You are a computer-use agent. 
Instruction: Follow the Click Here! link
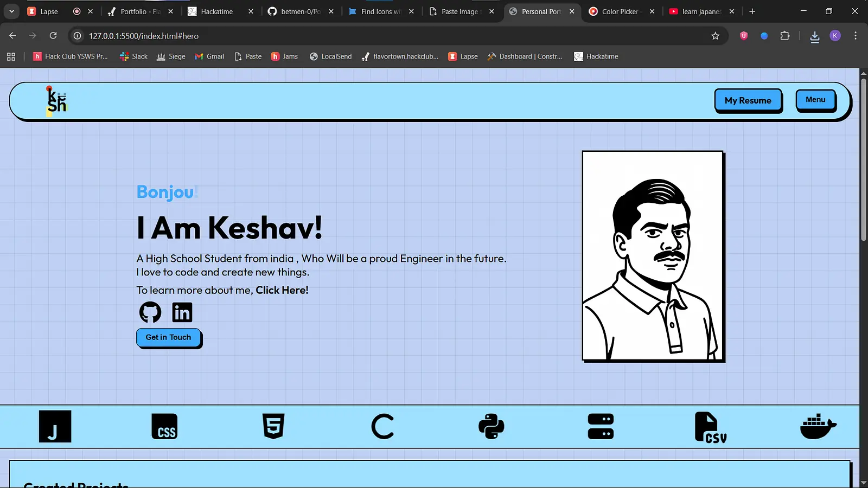[x=282, y=290]
